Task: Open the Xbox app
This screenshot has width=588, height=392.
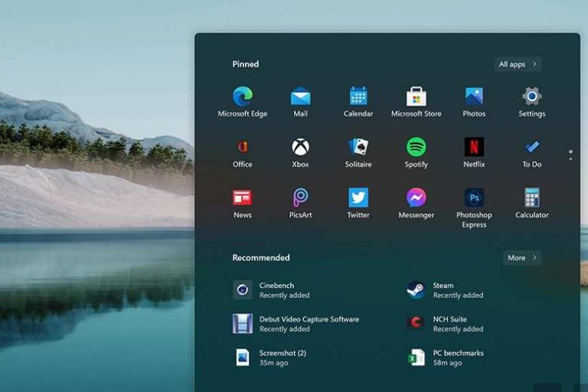Action: tap(300, 152)
